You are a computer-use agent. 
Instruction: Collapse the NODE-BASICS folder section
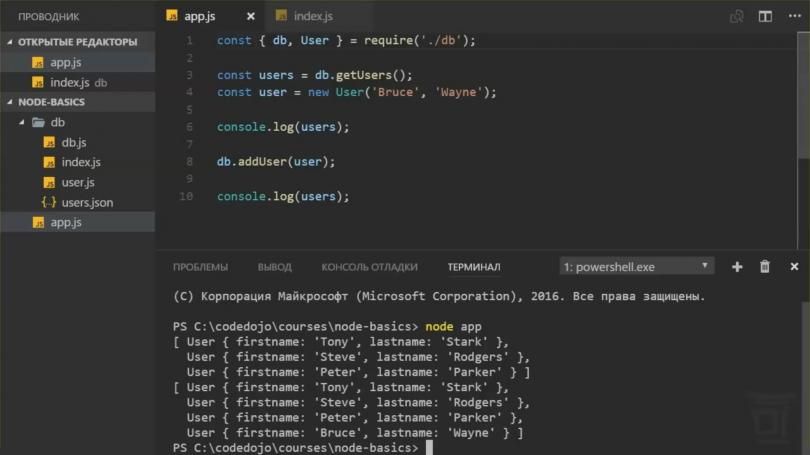77,102
